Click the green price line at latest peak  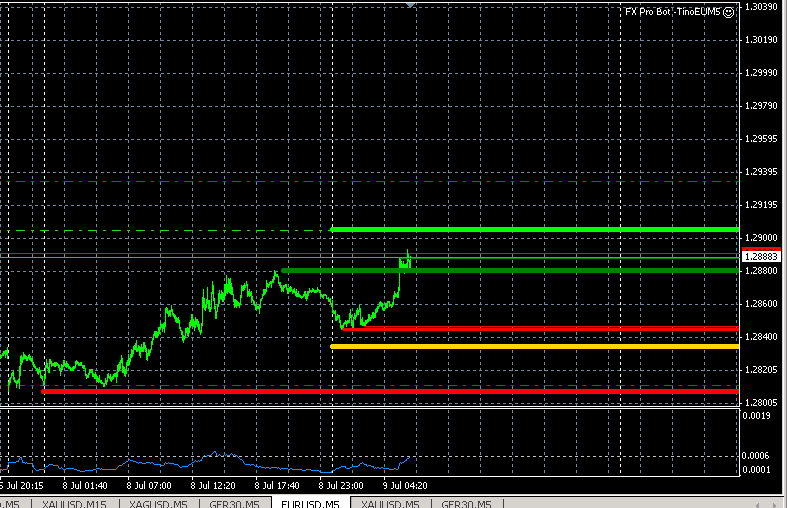[x=407, y=251]
